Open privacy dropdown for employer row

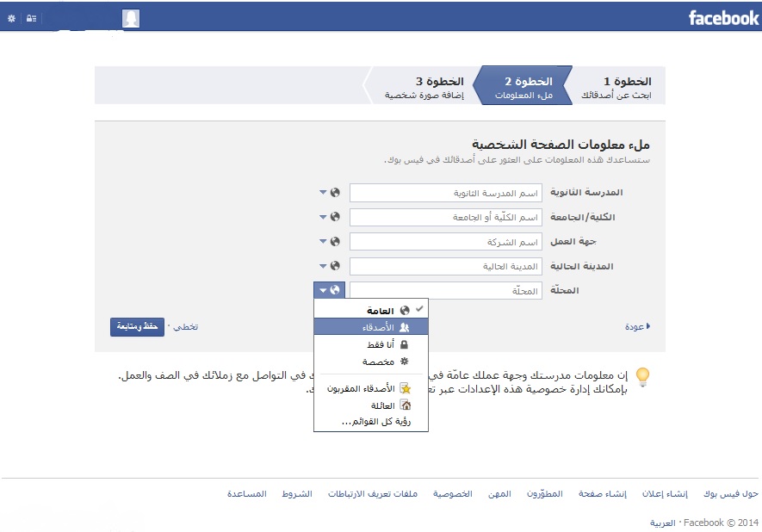point(330,241)
